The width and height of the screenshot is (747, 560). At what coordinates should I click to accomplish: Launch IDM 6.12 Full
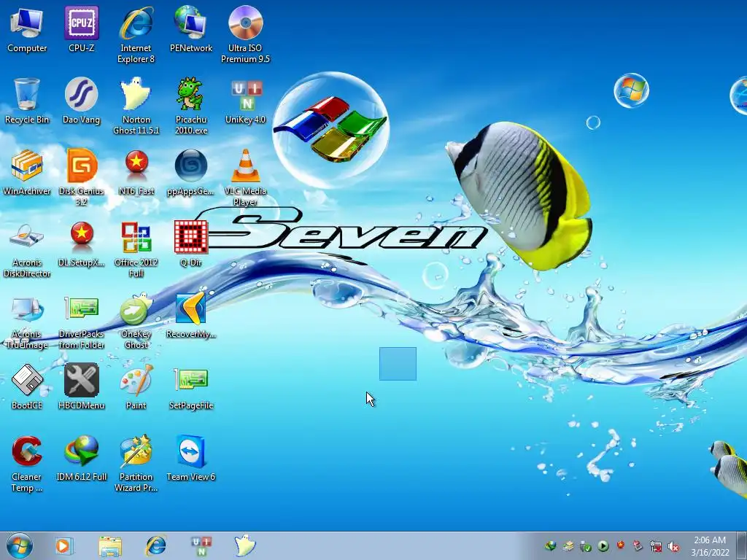pyautogui.click(x=82, y=458)
